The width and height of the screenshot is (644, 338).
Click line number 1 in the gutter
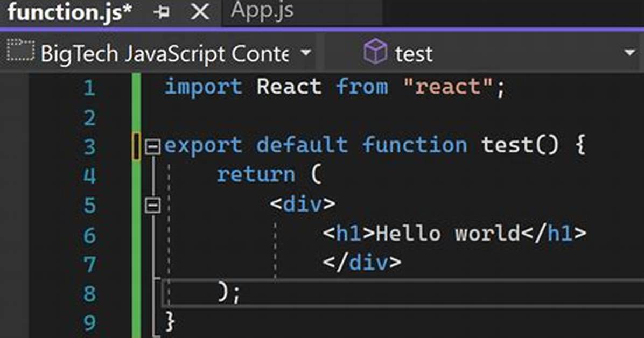(89, 88)
